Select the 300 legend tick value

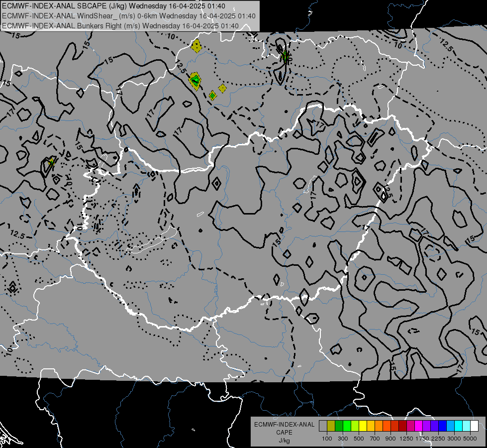343,439
